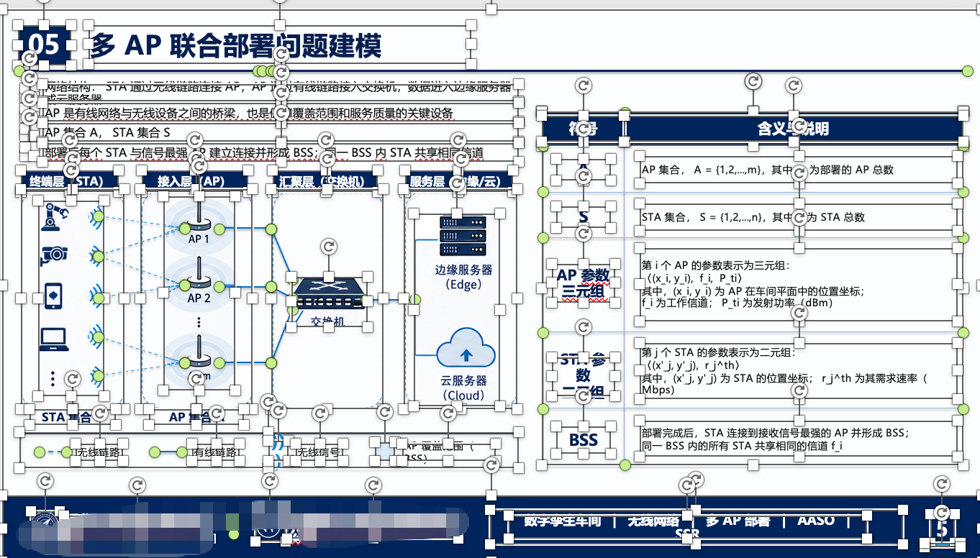The width and height of the screenshot is (980, 558).
Task: Select the 汇聚层 (交换机) header
Action: [x=327, y=182]
